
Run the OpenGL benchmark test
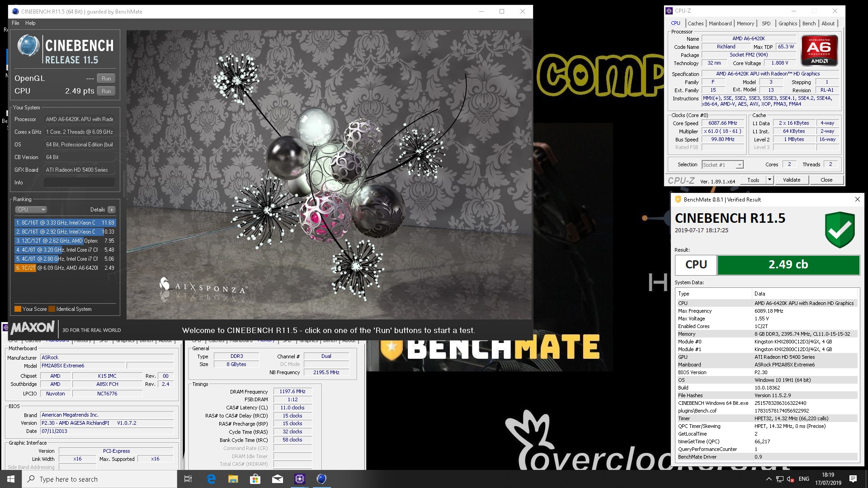coord(106,78)
